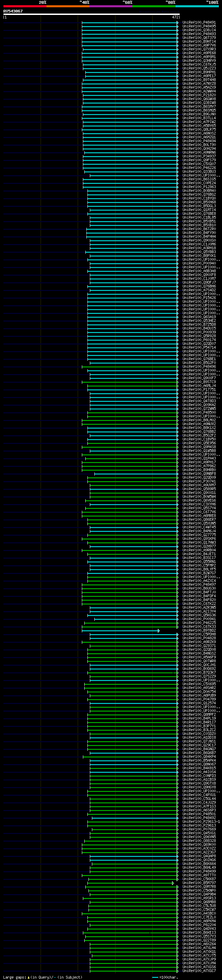Image resolution: width=222 pixels, height=980 pixels.
Task: Select hit label UniRef100_C6TKJ5
Action: 199,64
